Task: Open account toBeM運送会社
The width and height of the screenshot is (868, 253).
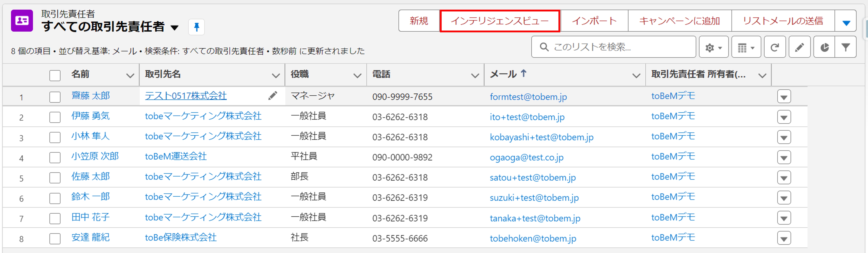Action: [176, 157]
